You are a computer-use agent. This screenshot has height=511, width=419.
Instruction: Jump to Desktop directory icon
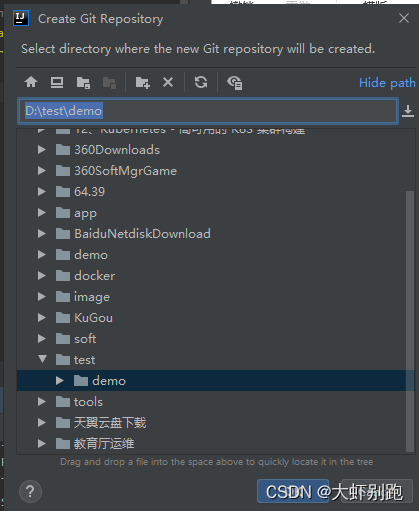tap(57, 82)
